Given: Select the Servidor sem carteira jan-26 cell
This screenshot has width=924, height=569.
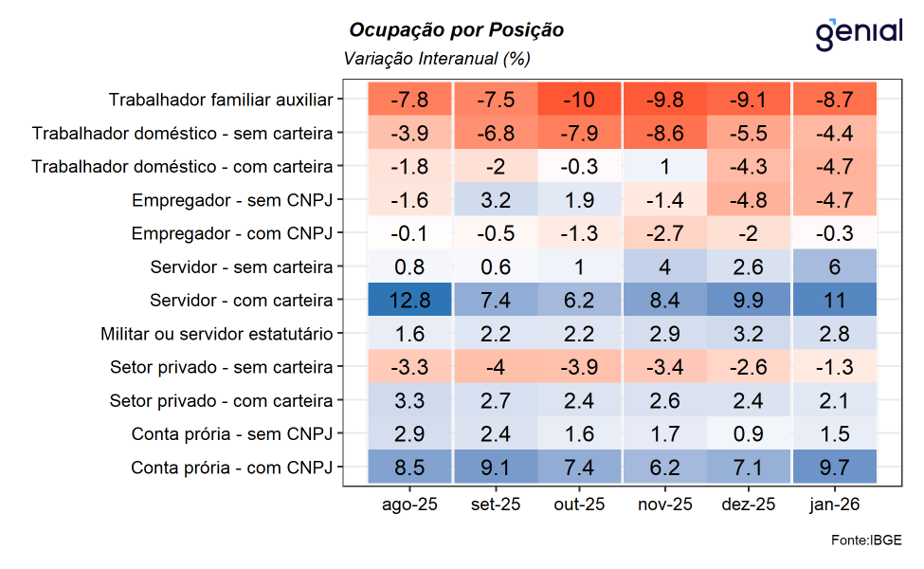Looking at the screenshot, I should pos(833,267).
